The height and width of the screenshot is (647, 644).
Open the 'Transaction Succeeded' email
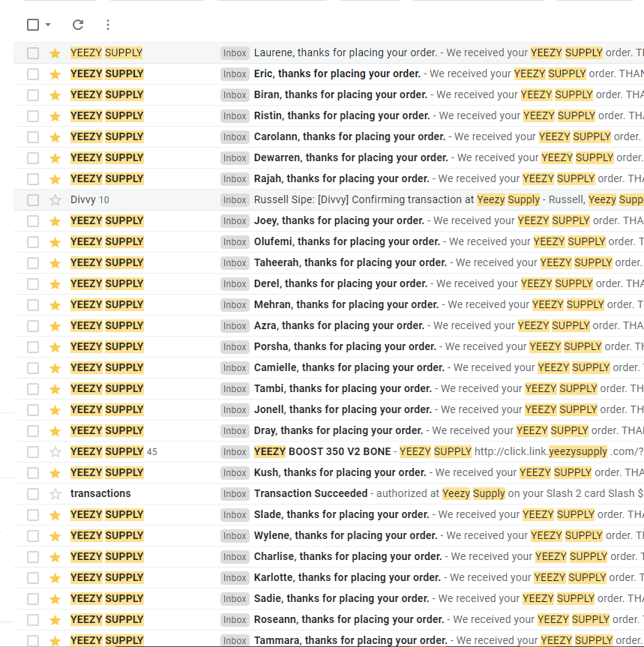[310, 493]
